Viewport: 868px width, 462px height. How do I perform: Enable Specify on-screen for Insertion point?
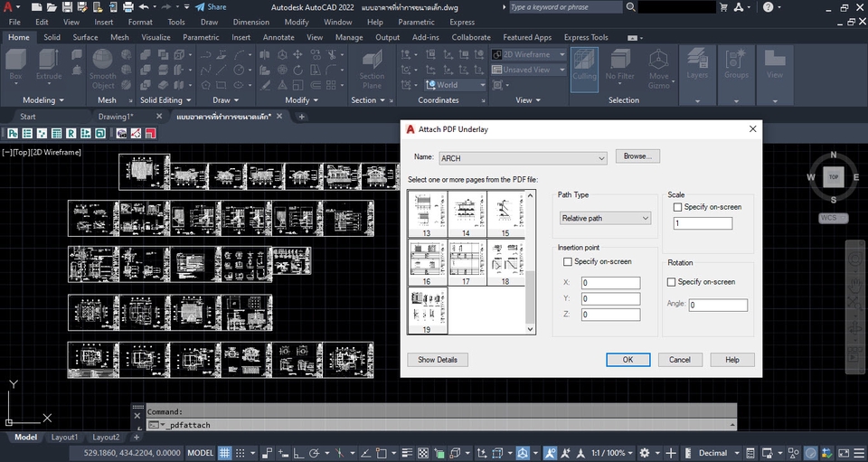tap(567, 262)
